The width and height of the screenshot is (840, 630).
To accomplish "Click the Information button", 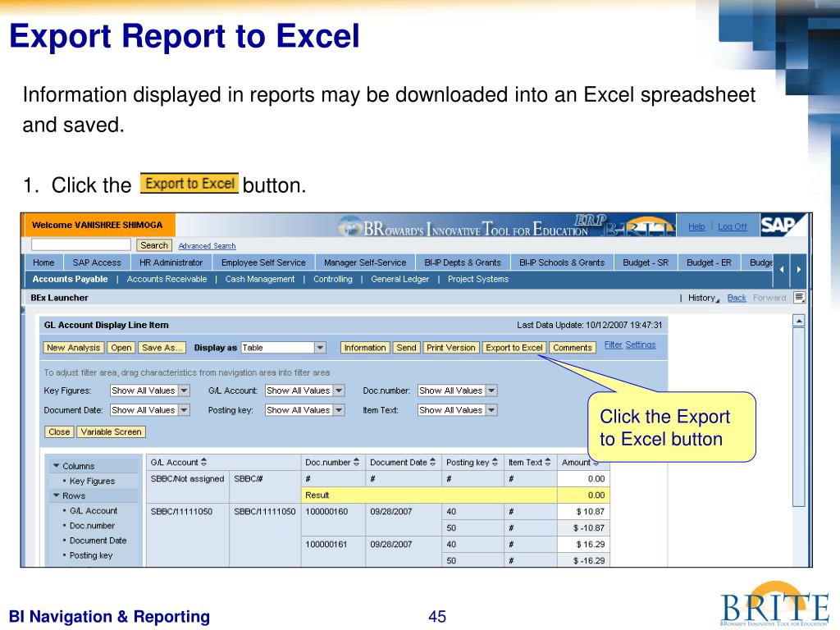I will tap(365, 348).
